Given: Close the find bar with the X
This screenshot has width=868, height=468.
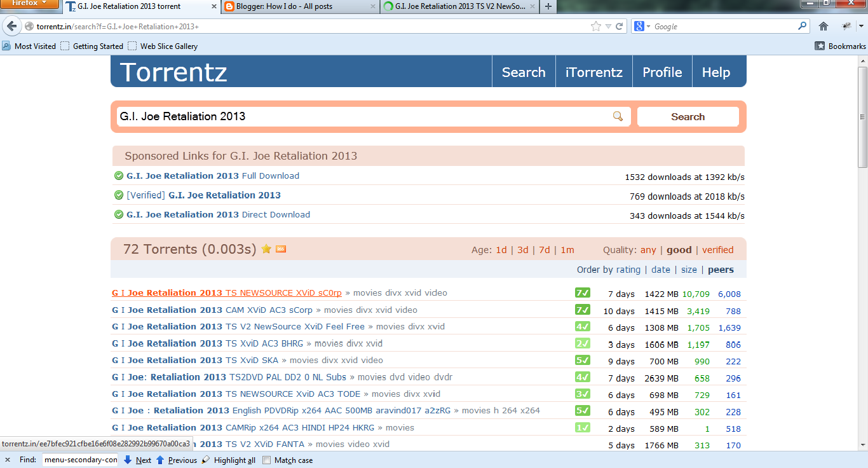Looking at the screenshot, I should [x=8, y=460].
